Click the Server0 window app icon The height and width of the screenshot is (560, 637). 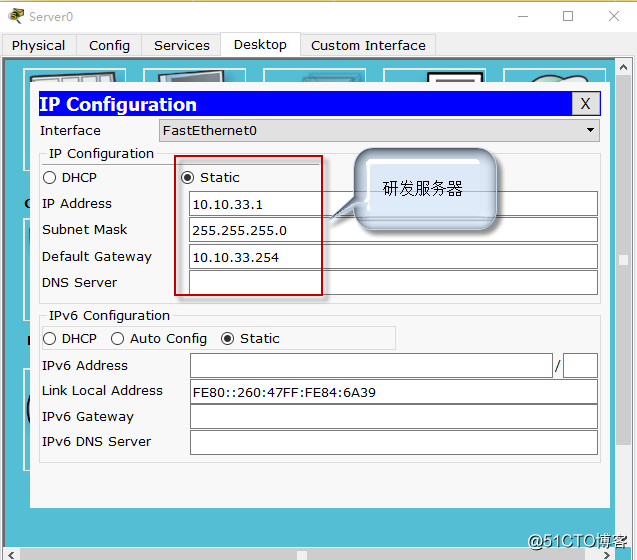click(x=16, y=16)
